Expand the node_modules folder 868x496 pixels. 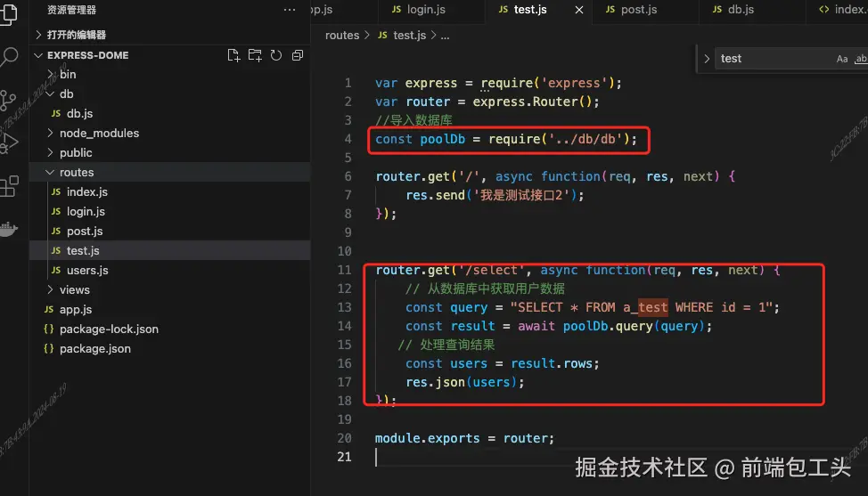coord(169,134)
